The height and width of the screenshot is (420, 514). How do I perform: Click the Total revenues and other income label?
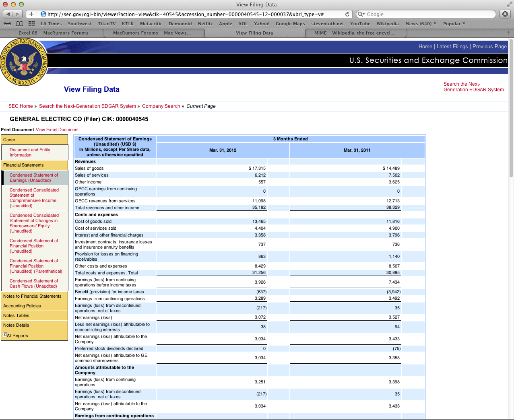107,208
